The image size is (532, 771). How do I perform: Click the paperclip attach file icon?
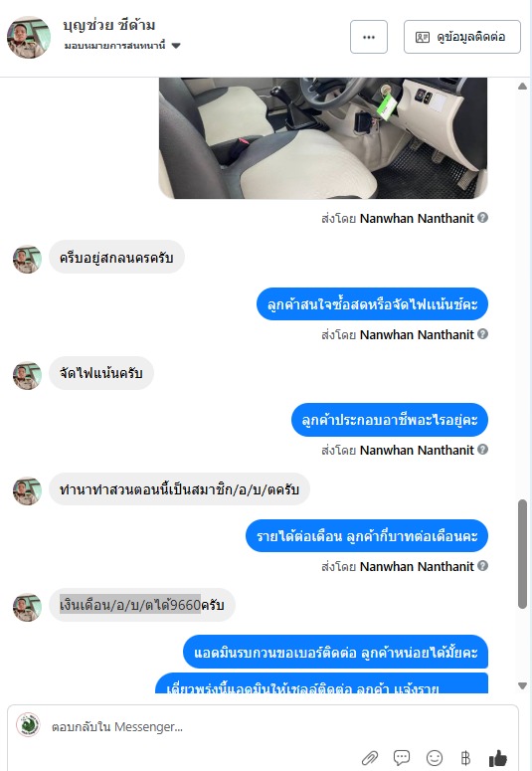pyautogui.click(x=370, y=758)
